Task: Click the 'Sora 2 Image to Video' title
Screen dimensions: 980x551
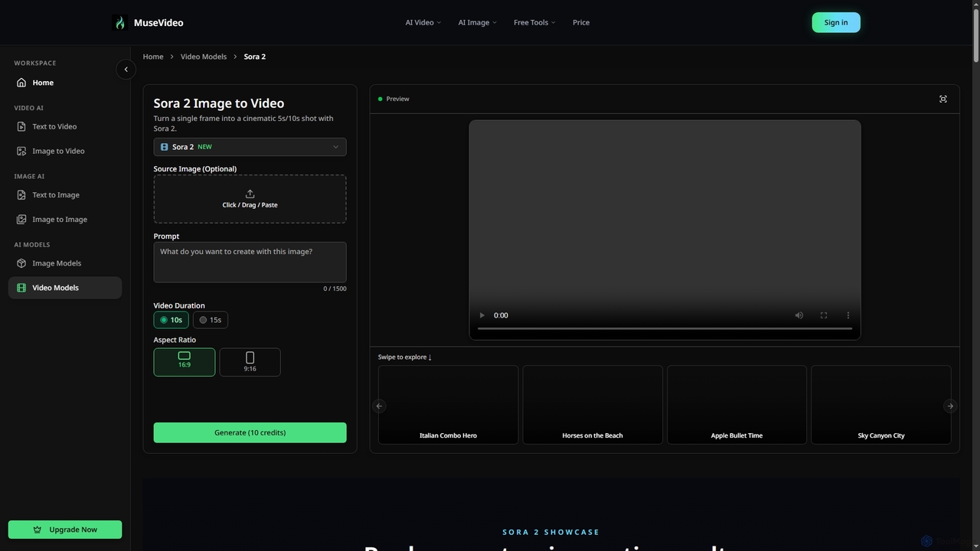Action: pos(219,103)
